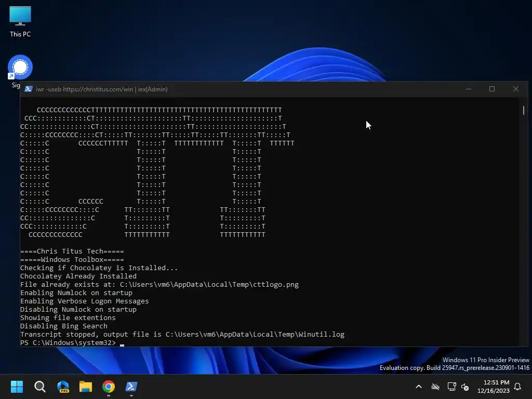Click the 'File already exists at' cttlogo.png line
This screenshot has height=399, width=532.
click(x=159, y=285)
